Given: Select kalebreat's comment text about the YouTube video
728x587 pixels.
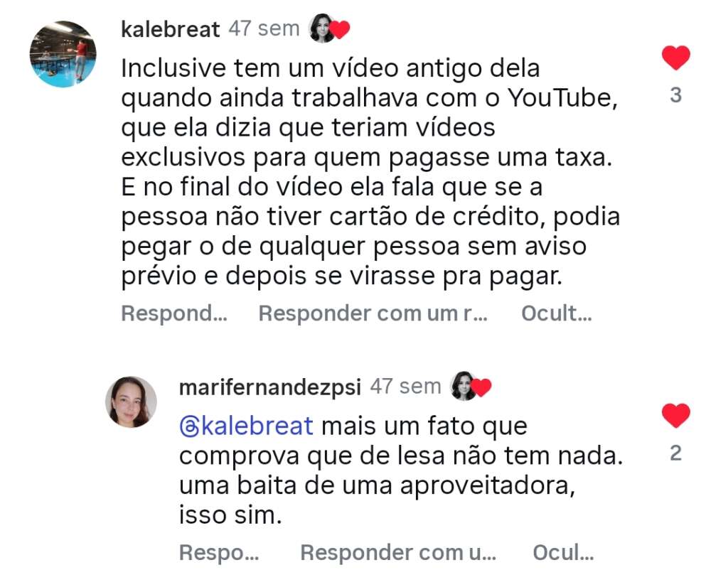Looking at the screenshot, I should click(x=370, y=172).
